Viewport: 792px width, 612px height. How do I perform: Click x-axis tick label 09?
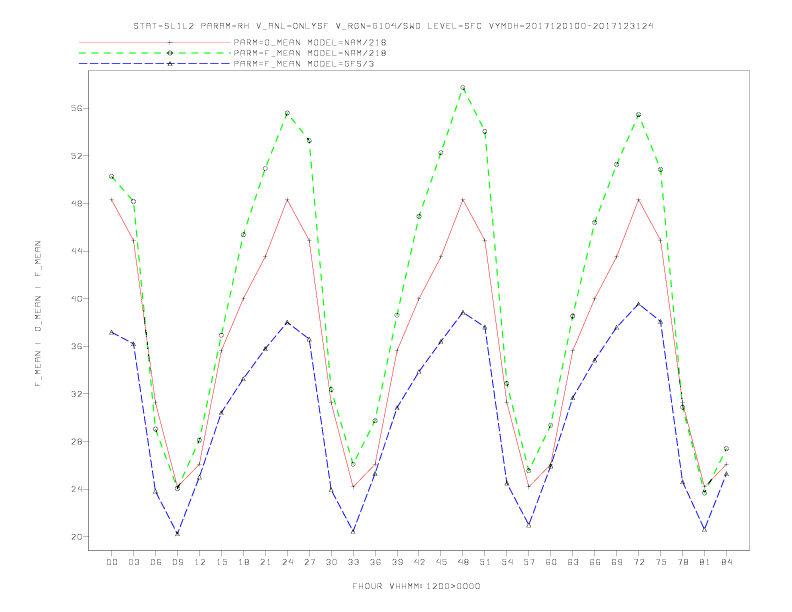[177, 562]
